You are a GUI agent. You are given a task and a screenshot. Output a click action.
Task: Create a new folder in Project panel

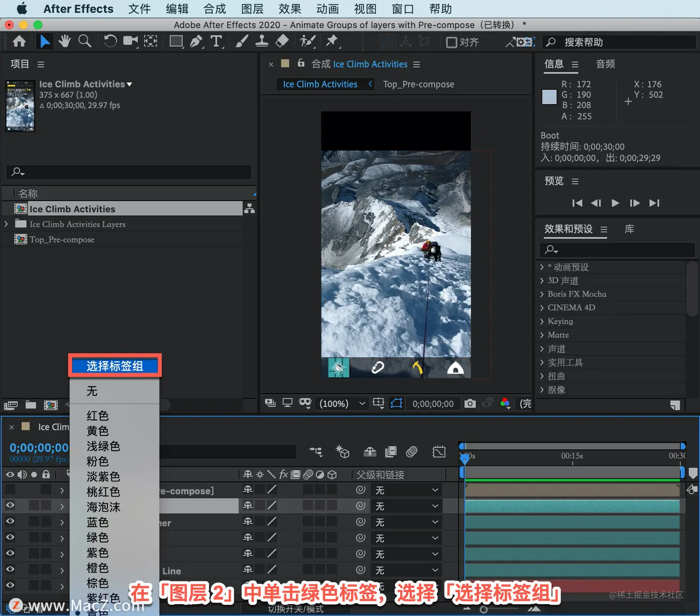[x=31, y=405]
